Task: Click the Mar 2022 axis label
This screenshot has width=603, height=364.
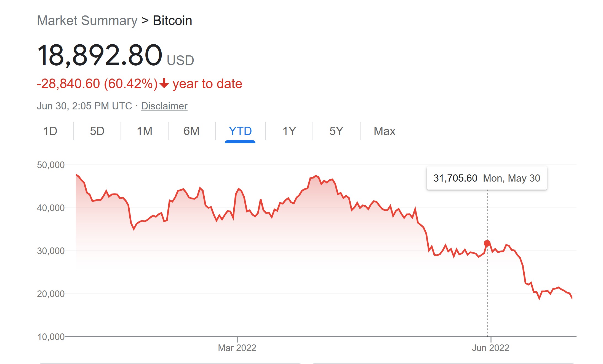Action: click(x=237, y=348)
